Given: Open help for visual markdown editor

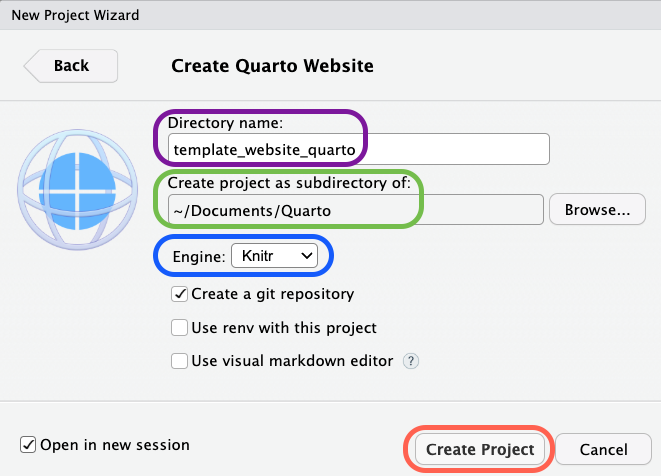Looking at the screenshot, I should pyautogui.click(x=410, y=361).
